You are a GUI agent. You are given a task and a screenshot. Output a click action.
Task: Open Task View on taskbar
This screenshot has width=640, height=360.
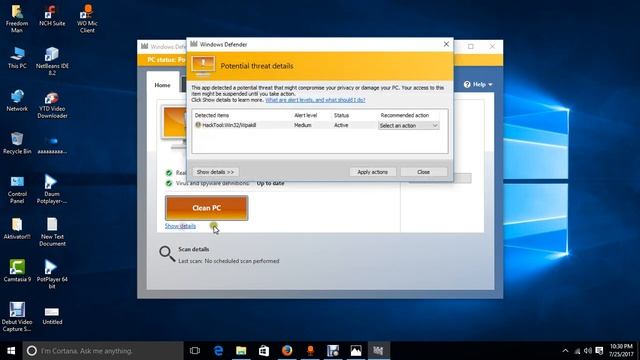195,351
